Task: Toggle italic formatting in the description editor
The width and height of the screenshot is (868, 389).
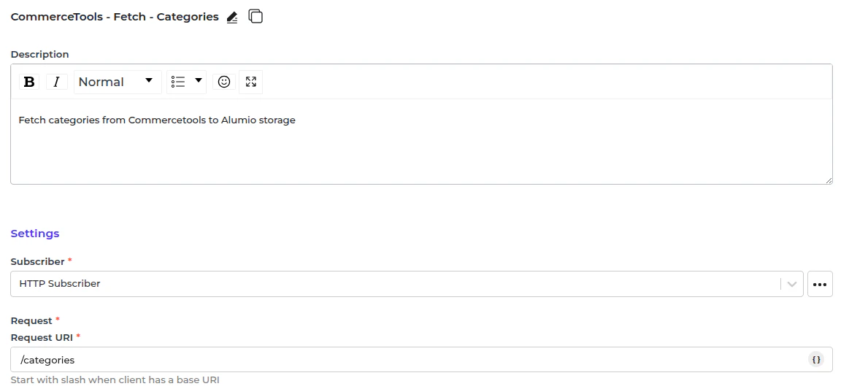Action: click(x=56, y=82)
